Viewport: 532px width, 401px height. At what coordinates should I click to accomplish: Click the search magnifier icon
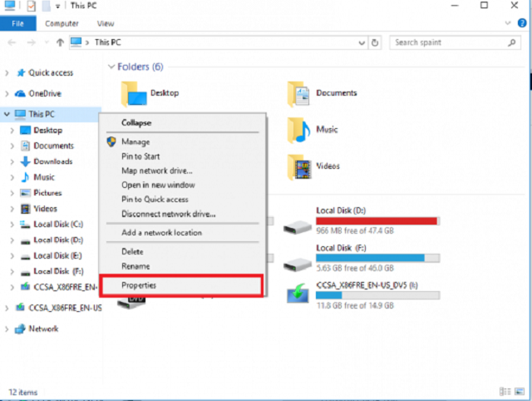point(512,42)
